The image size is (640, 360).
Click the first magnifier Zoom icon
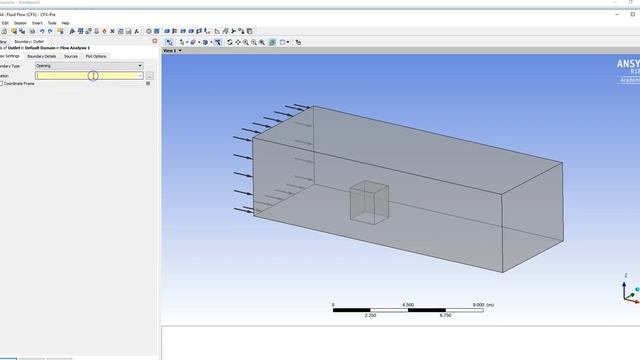[x=246, y=42]
